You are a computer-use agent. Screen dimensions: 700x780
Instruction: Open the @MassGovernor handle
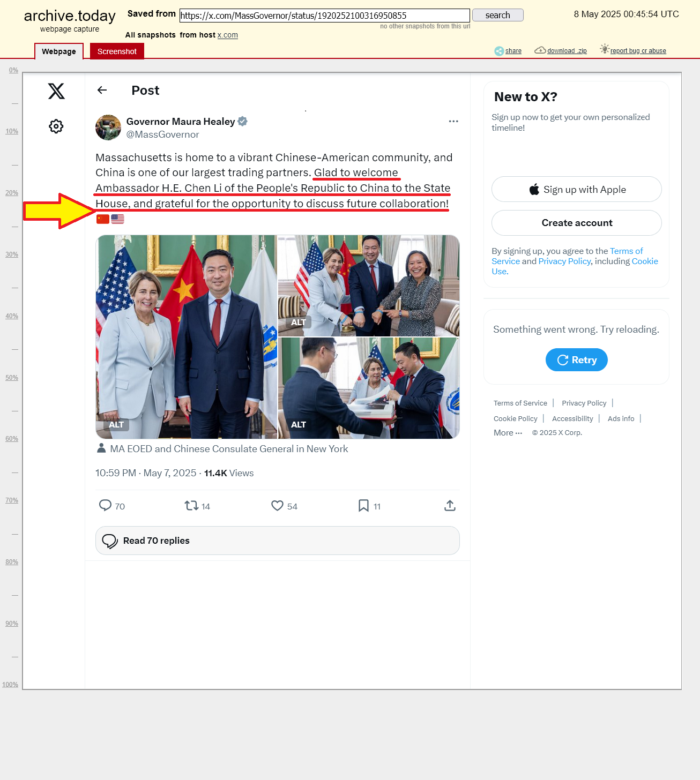[162, 134]
